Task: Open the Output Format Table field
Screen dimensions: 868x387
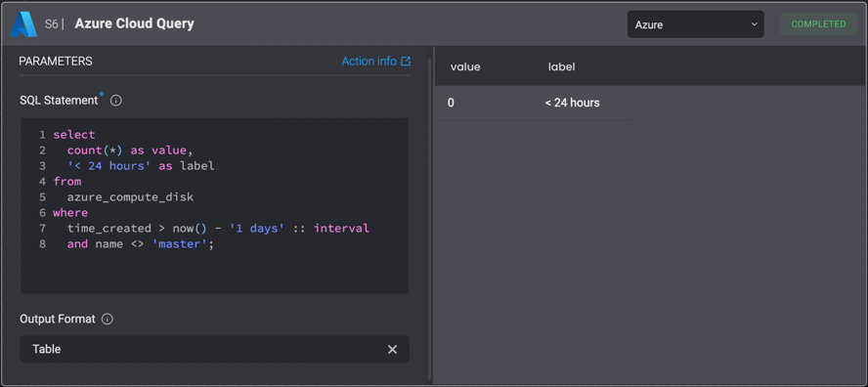Action: pyautogui.click(x=215, y=349)
